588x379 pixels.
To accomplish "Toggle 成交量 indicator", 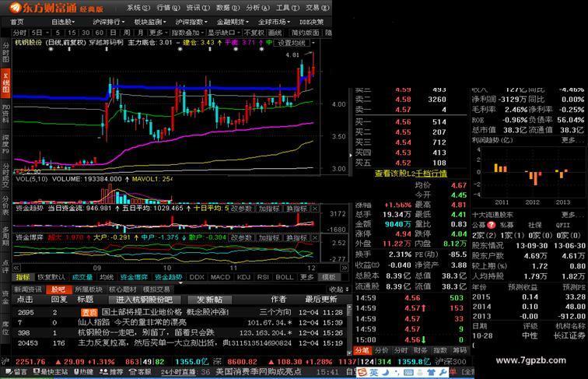I will coord(82,277).
